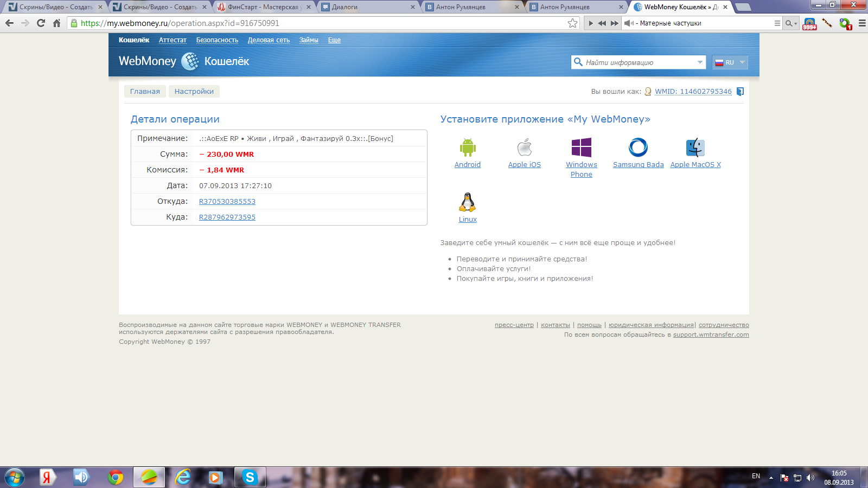Mute the browser music player volume
868x488 pixels.
[x=629, y=23]
